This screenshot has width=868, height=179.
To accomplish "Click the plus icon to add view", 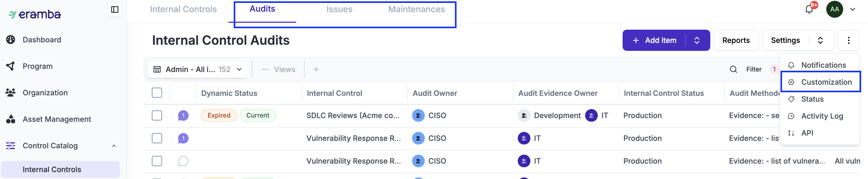I will [x=316, y=69].
